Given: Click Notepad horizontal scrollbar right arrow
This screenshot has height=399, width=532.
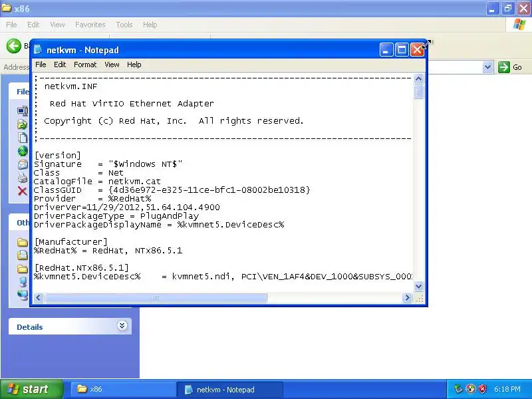Looking at the screenshot, I should click(407, 297).
